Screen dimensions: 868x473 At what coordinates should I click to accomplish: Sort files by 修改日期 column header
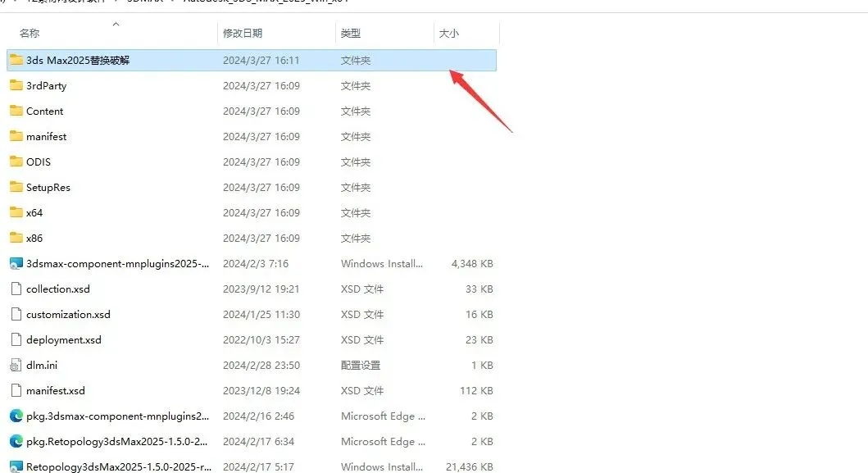243,34
